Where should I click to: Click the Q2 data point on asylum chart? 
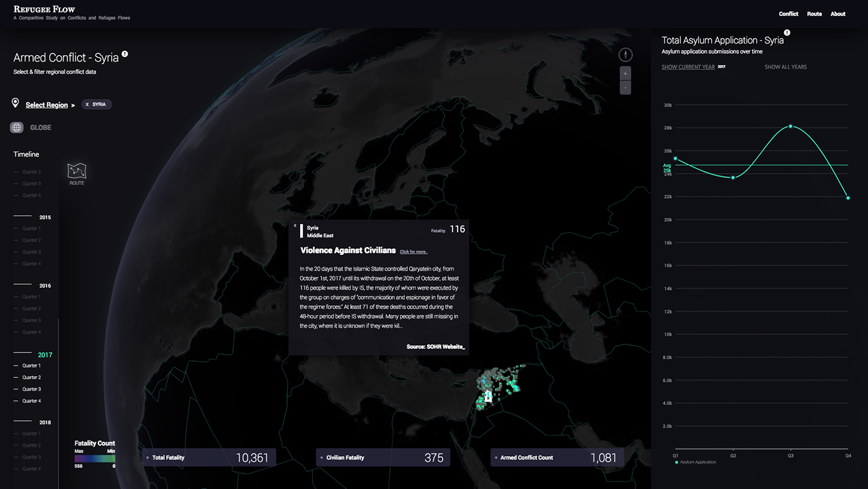click(x=733, y=177)
